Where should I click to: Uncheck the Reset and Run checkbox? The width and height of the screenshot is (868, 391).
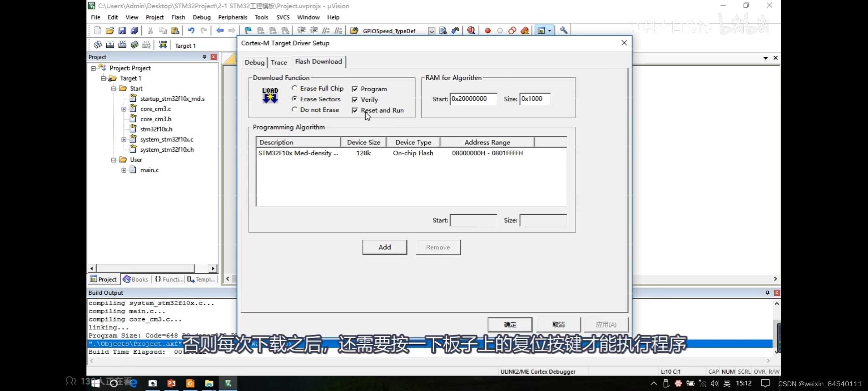(x=355, y=110)
